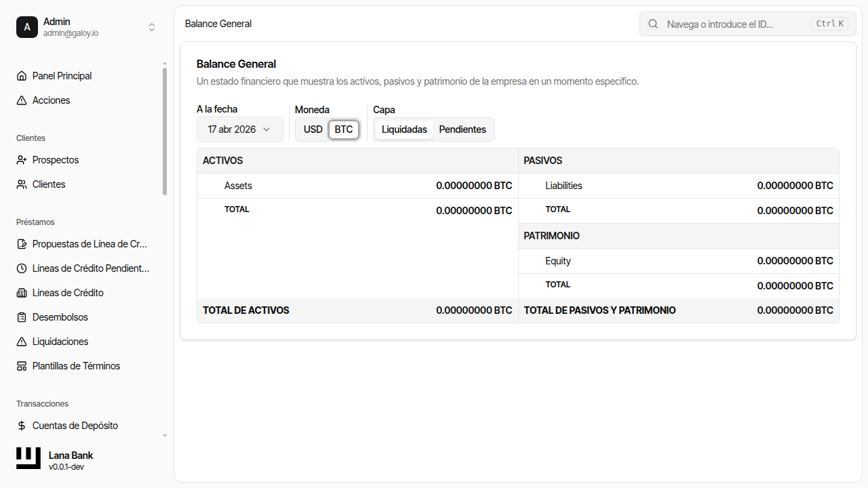This screenshot has height=488, width=868.
Task: Click the search magnifier icon
Action: click(653, 24)
